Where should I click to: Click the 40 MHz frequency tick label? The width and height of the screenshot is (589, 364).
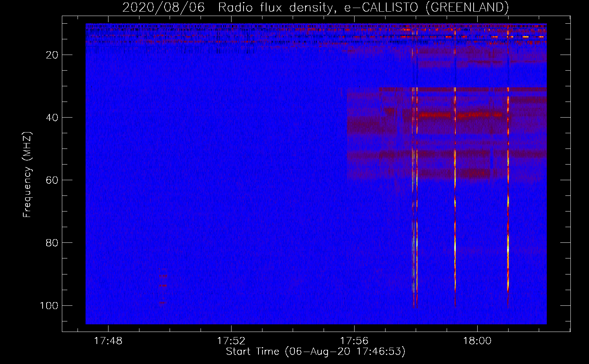52,118
